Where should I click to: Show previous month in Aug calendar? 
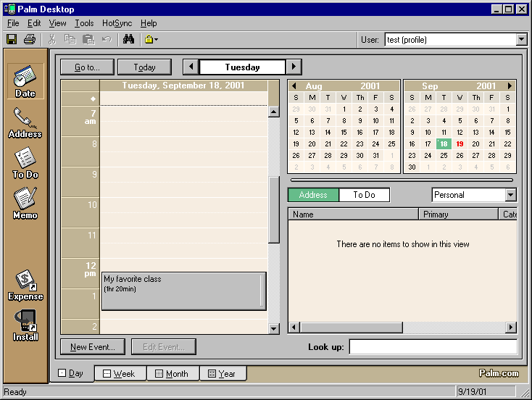[294, 86]
